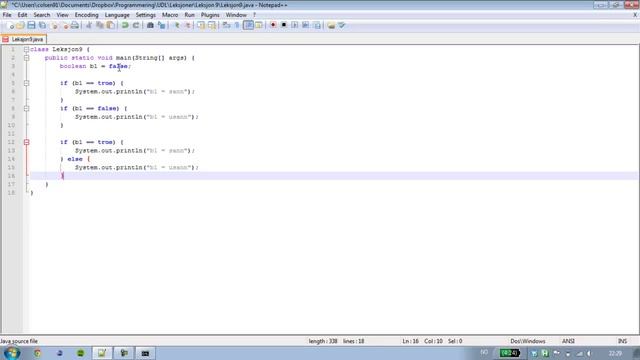Open the Plugins menu

click(210, 15)
